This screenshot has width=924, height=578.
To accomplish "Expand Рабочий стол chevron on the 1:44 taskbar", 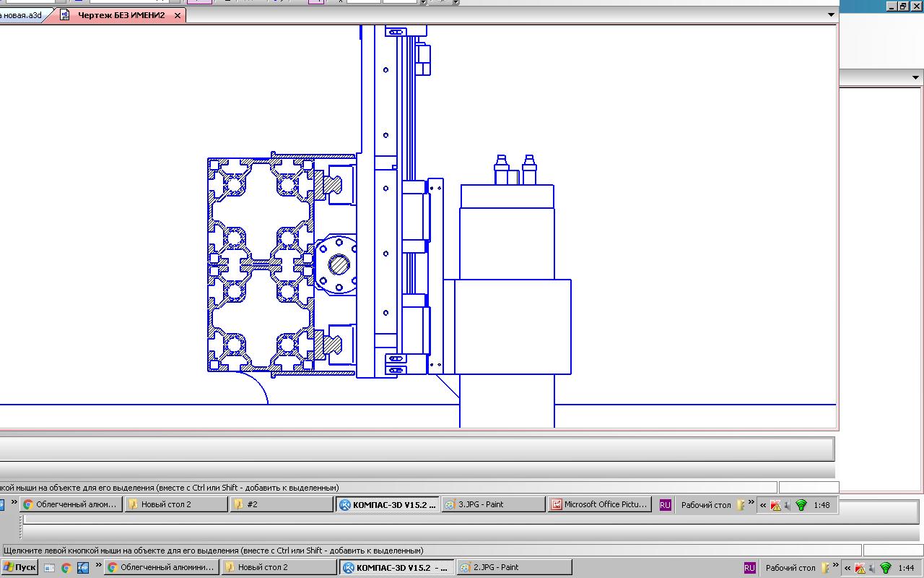I will [x=834, y=565].
